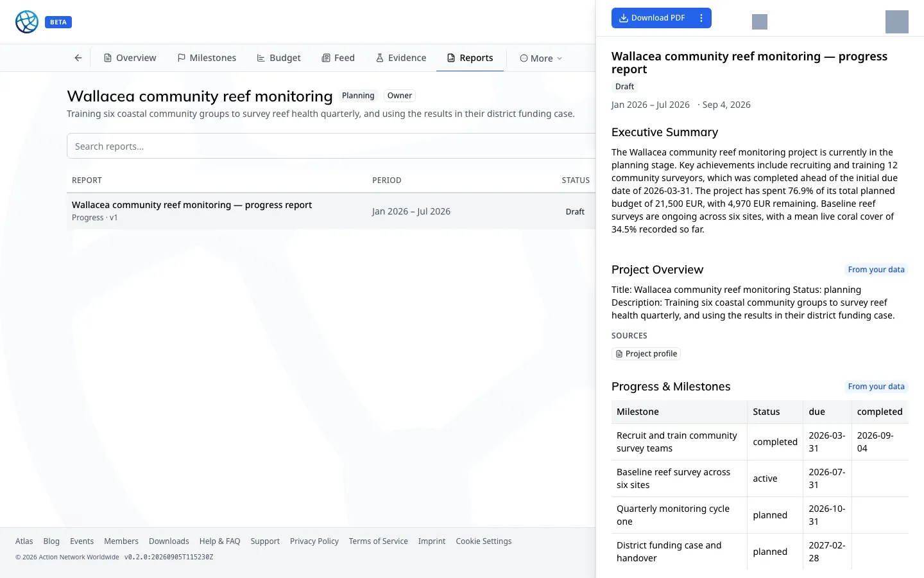The image size is (924, 578).
Task: Click the Jan 2026 – Jul 2026 period cell
Action: [x=411, y=211]
